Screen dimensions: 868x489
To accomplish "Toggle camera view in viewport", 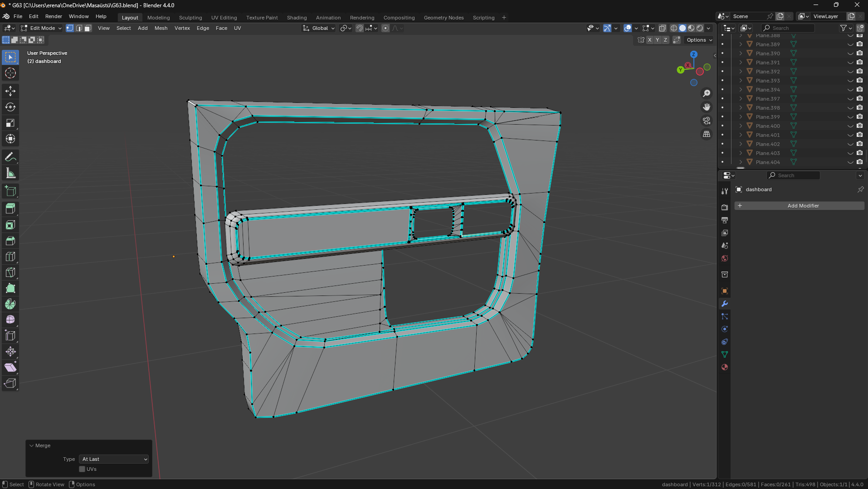I will click(707, 121).
